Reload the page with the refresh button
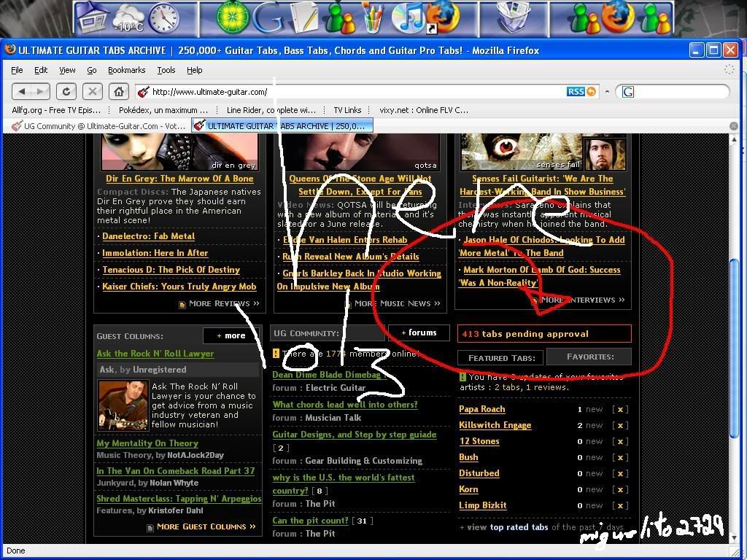The height and width of the screenshot is (560, 747). pos(66,91)
